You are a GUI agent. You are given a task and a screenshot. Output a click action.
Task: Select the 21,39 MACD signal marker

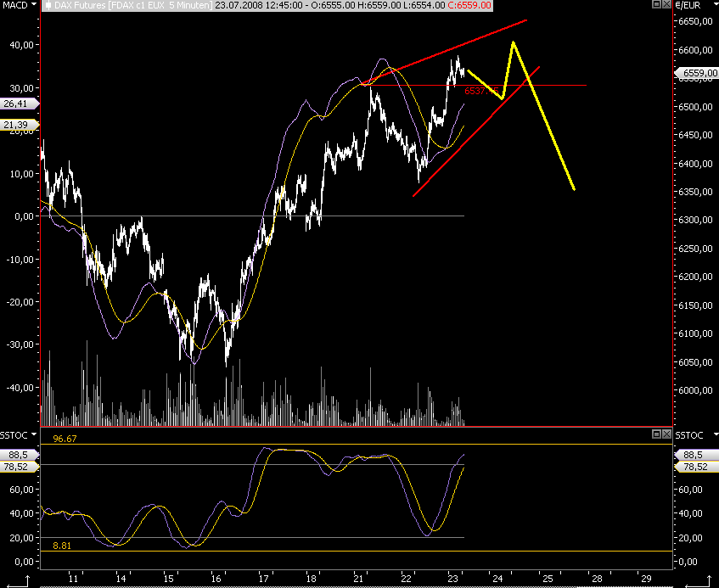[x=20, y=125]
